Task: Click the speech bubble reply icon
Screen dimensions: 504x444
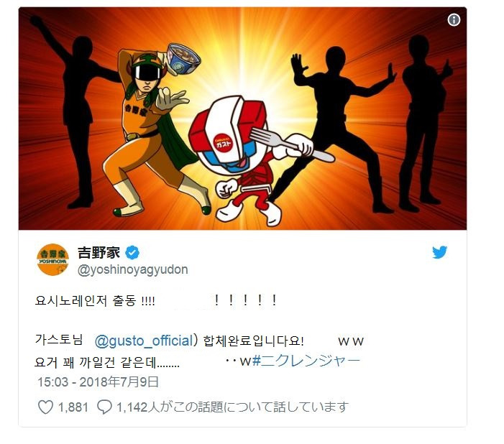Action: click(x=104, y=407)
